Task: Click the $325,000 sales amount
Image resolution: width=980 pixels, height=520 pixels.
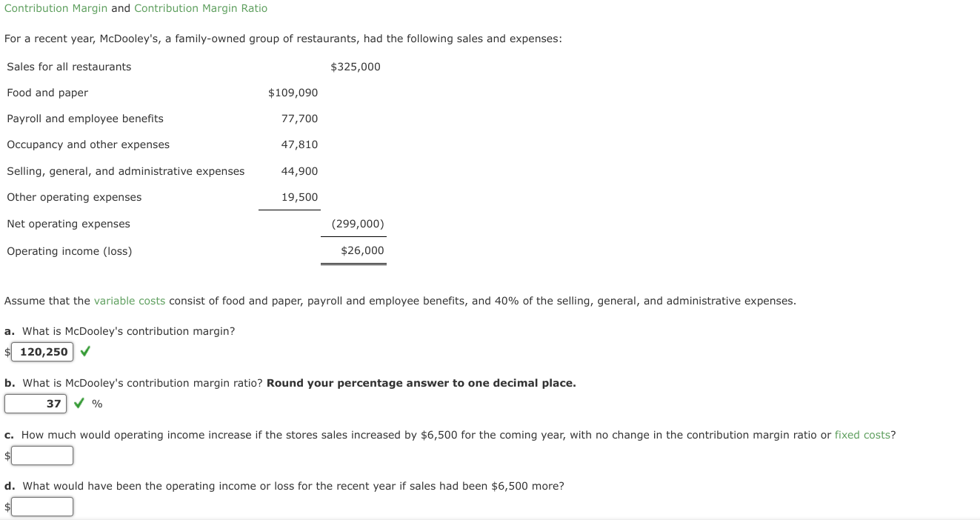Action: pos(355,66)
